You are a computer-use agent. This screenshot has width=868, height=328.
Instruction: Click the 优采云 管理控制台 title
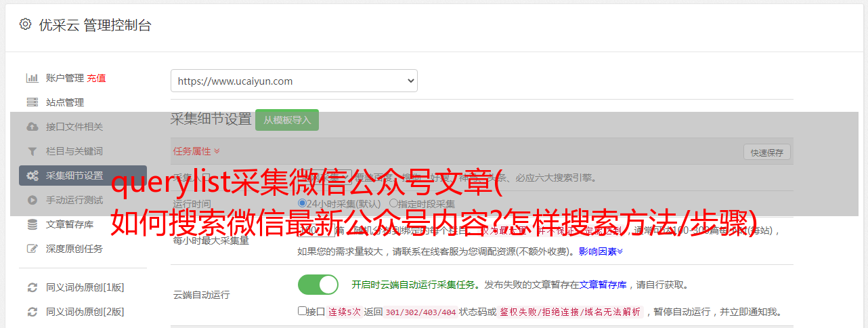click(95, 25)
